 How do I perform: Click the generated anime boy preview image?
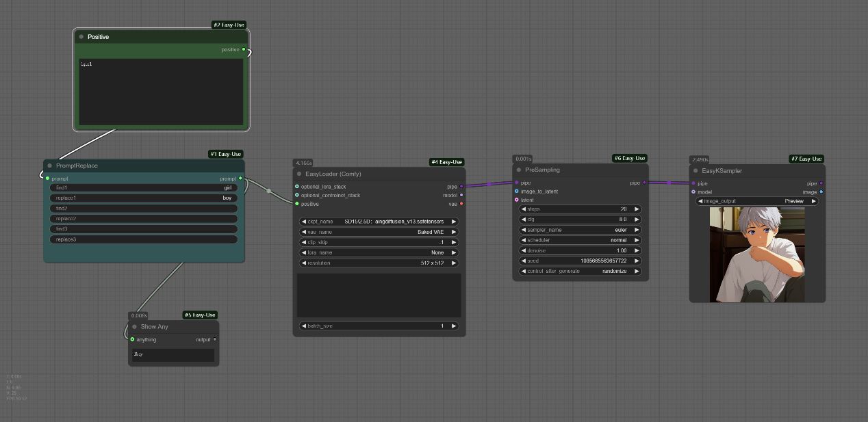(x=756, y=254)
